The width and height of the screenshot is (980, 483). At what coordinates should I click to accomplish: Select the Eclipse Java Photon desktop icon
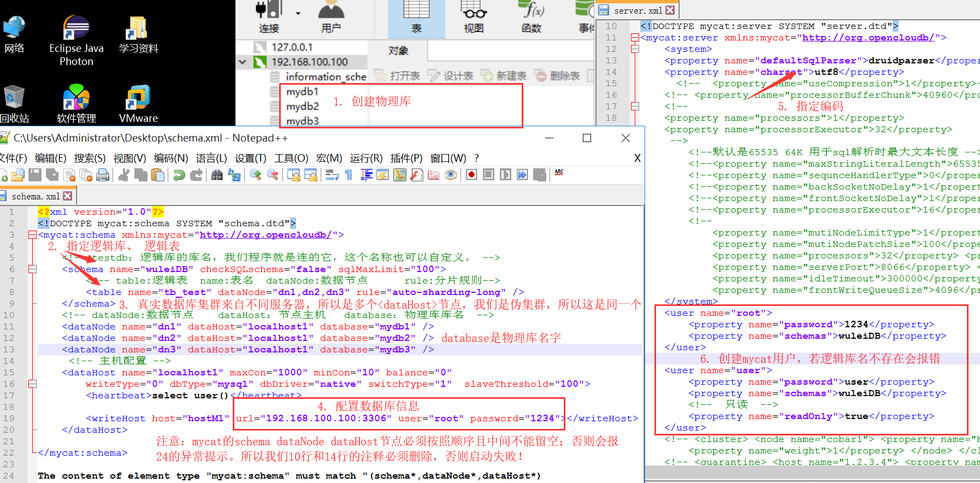(76, 41)
